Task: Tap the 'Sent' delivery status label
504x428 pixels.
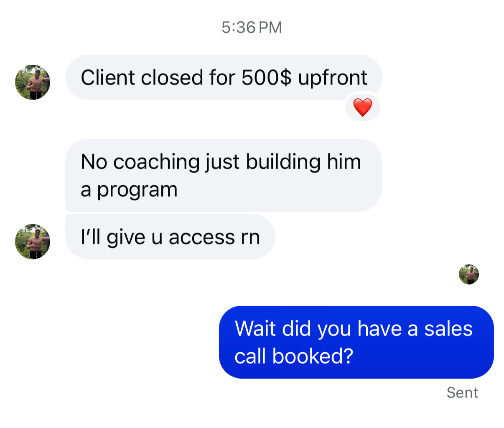Action: (462, 392)
